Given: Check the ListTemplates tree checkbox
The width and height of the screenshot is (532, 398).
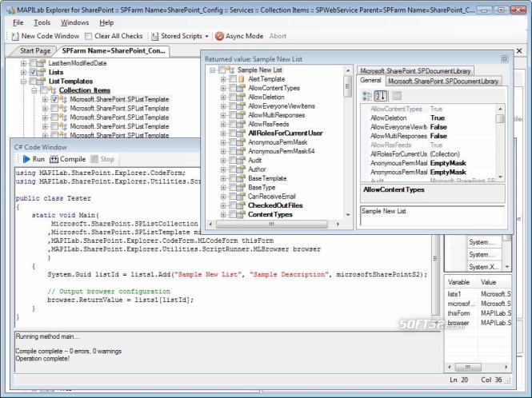Looking at the screenshot, I should (x=33, y=81).
